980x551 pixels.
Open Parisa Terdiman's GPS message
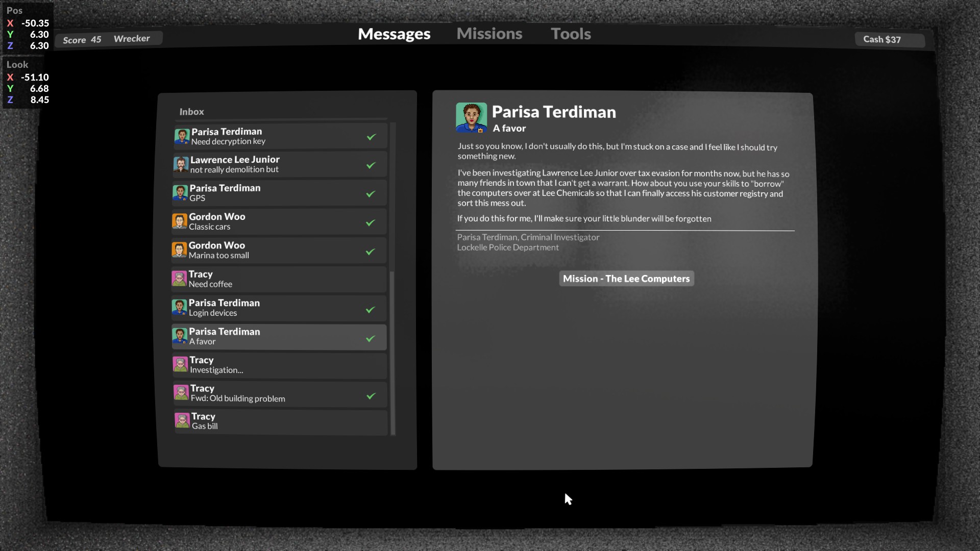(x=279, y=193)
